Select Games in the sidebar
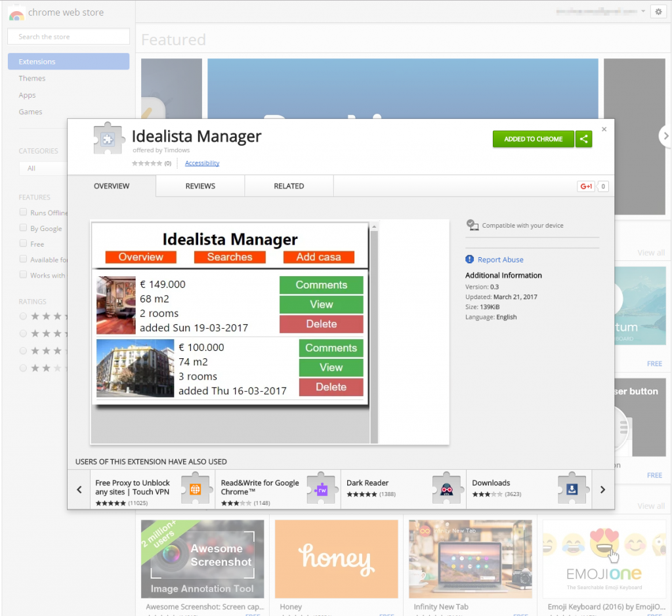This screenshot has height=616, width=672. (x=30, y=112)
